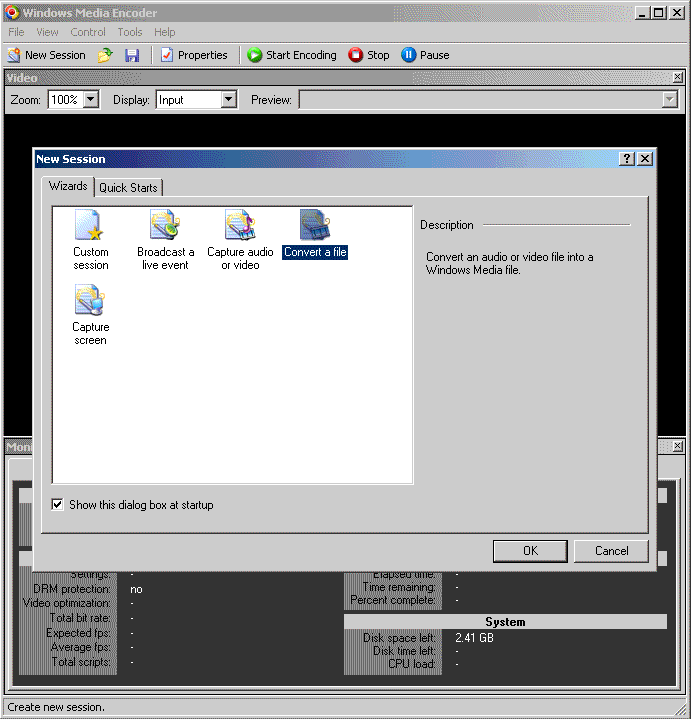
Task: Open the Control menu
Action: coord(88,32)
